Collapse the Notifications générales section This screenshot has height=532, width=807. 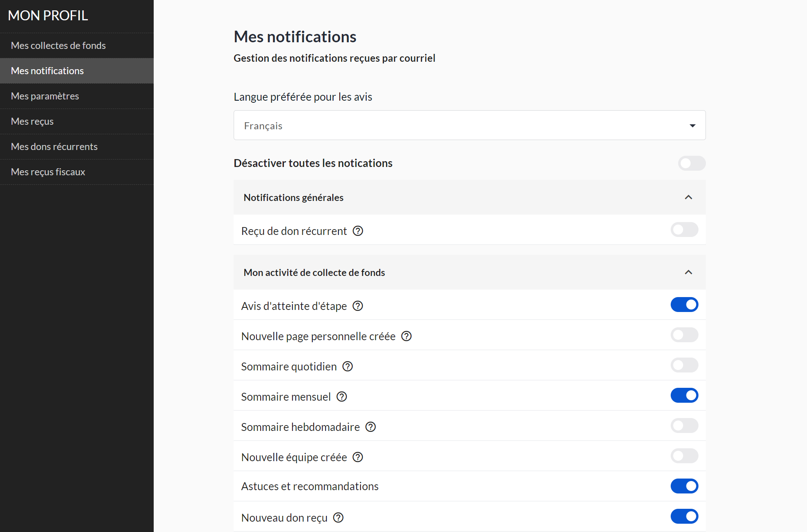pos(688,197)
